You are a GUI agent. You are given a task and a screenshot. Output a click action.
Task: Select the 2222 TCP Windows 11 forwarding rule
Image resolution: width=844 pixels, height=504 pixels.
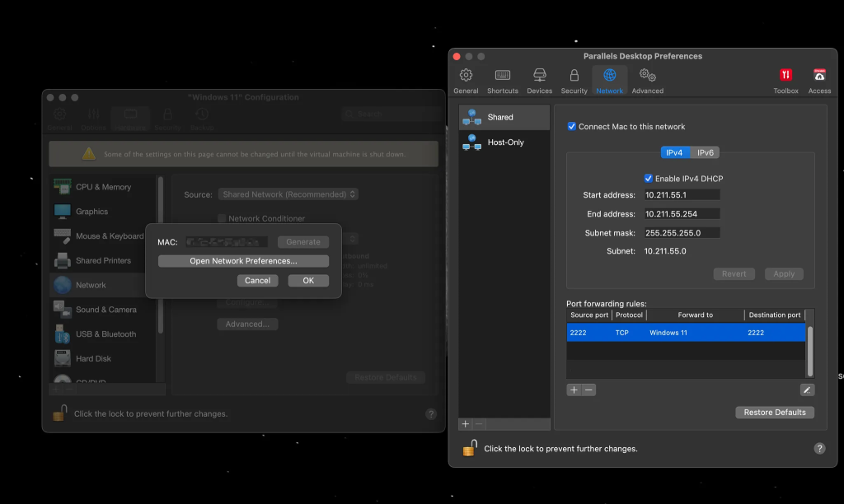[x=686, y=333]
